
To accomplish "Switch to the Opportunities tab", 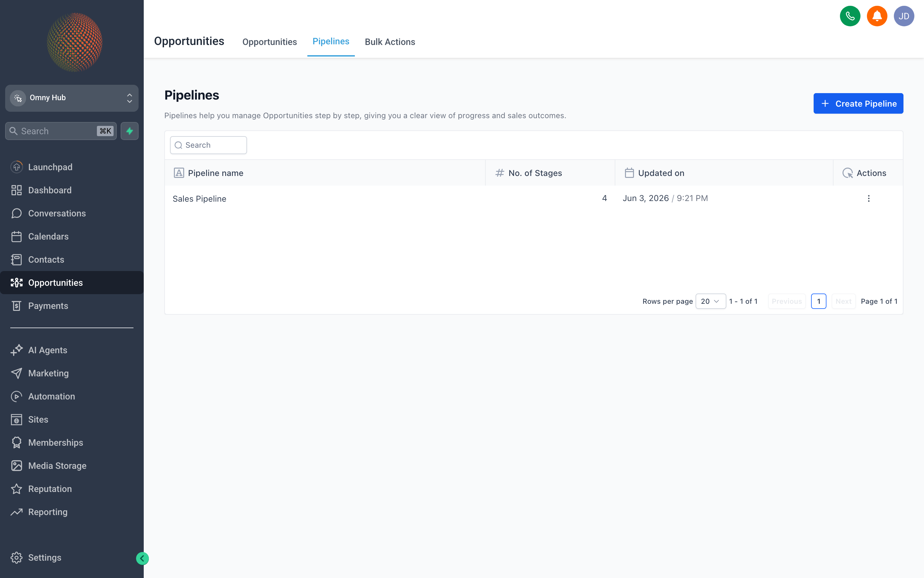I will pos(269,42).
